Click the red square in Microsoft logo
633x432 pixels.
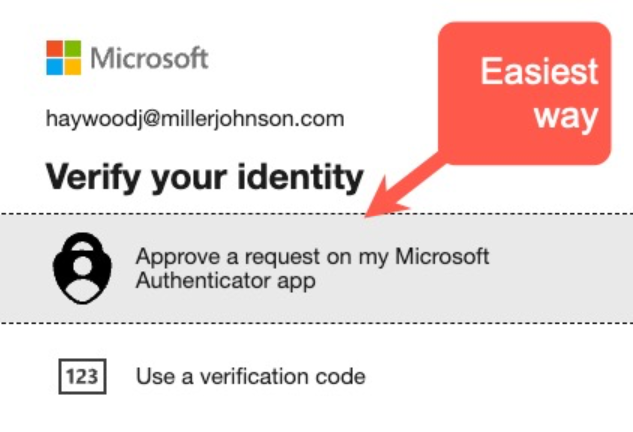pyautogui.click(x=55, y=48)
